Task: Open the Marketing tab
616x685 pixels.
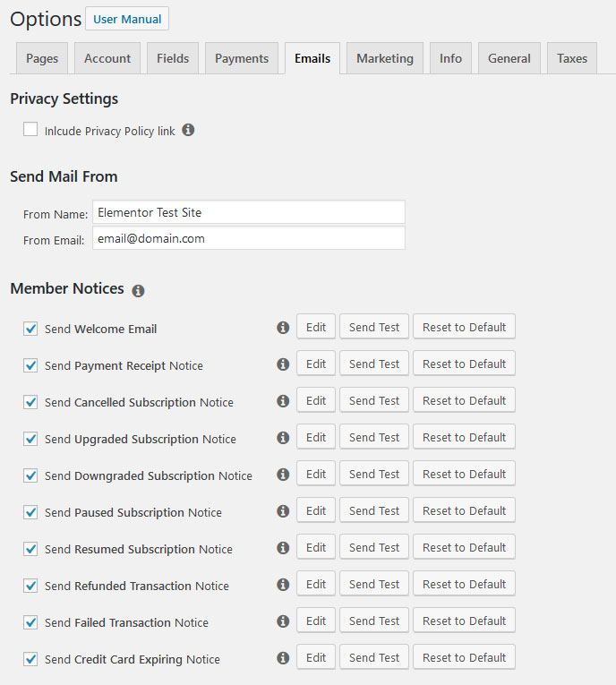Action: click(x=385, y=58)
